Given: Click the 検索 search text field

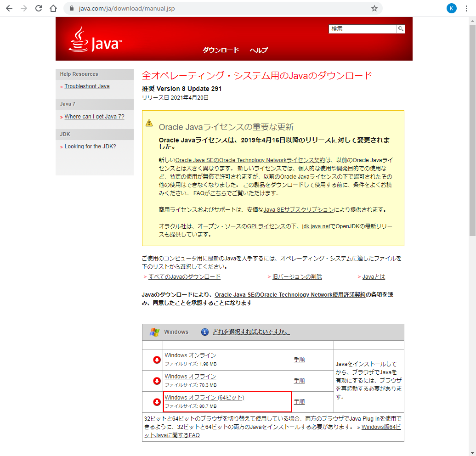Looking at the screenshot, I should click(x=362, y=28).
